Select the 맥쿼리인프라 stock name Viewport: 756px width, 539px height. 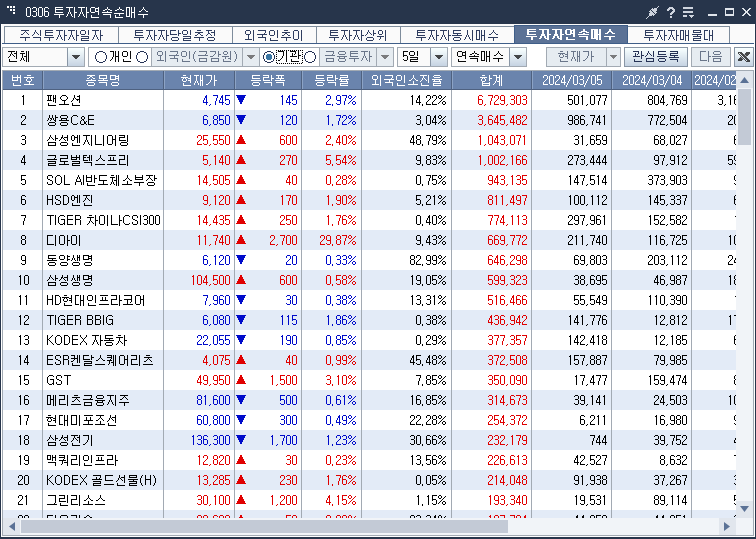(82, 460)
